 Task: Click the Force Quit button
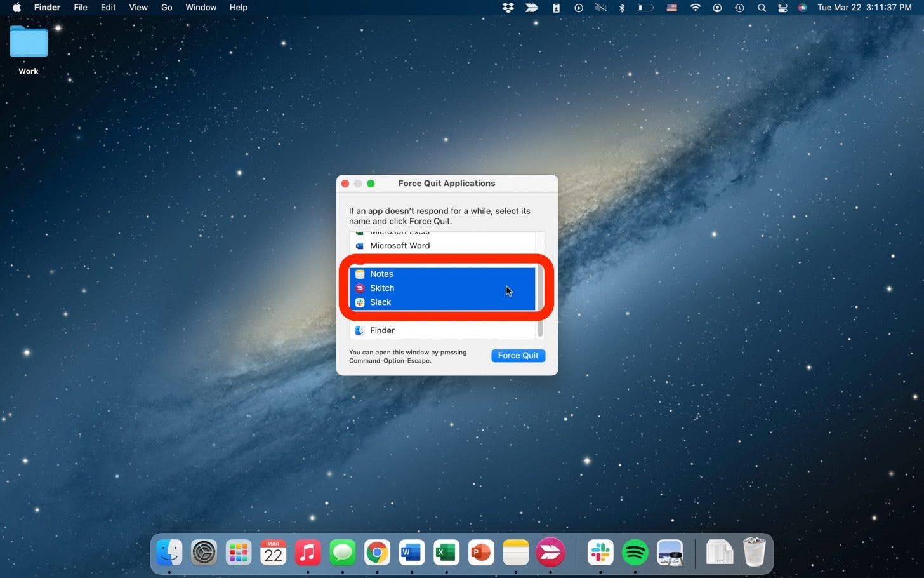518,356
